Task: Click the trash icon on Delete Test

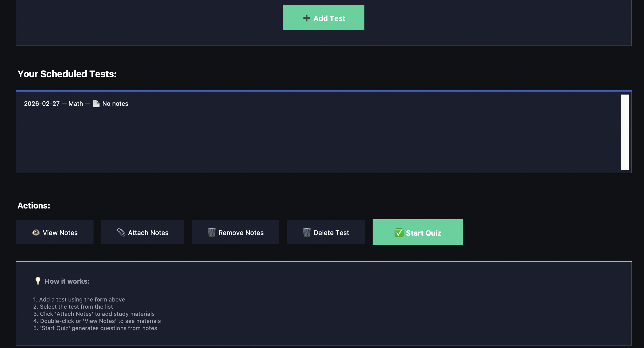Action: 306,232
